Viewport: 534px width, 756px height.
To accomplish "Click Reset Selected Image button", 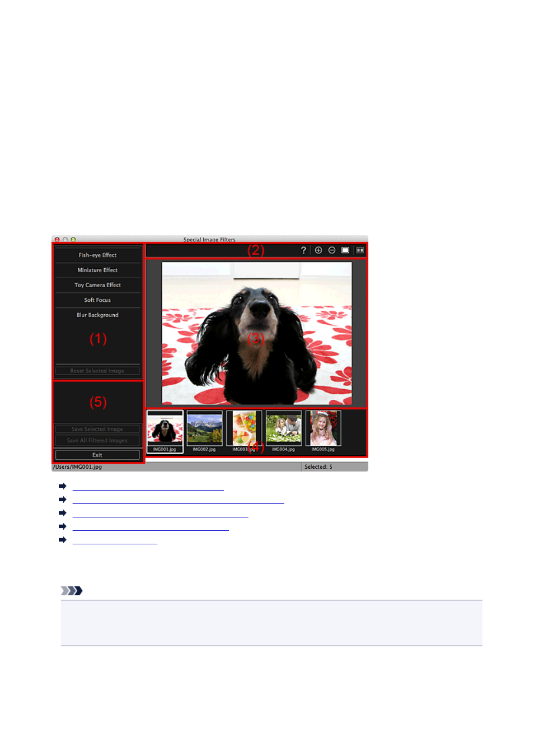I will tap(97, 371).
